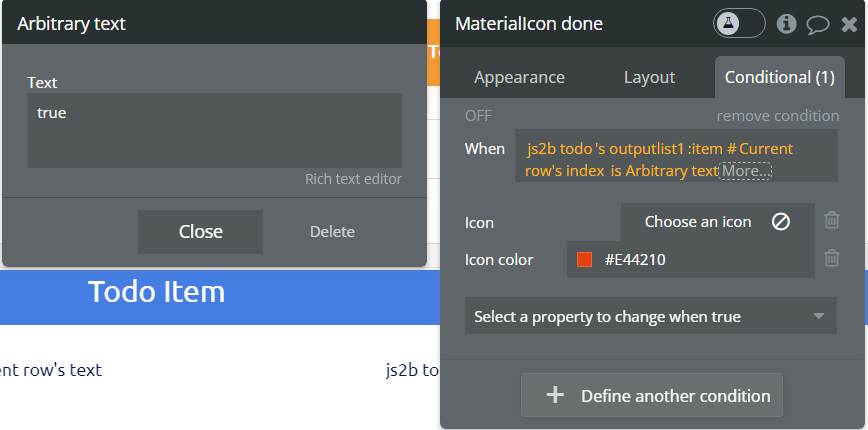Click the Text field containing true
868x430 pixels.
(214, 130)
